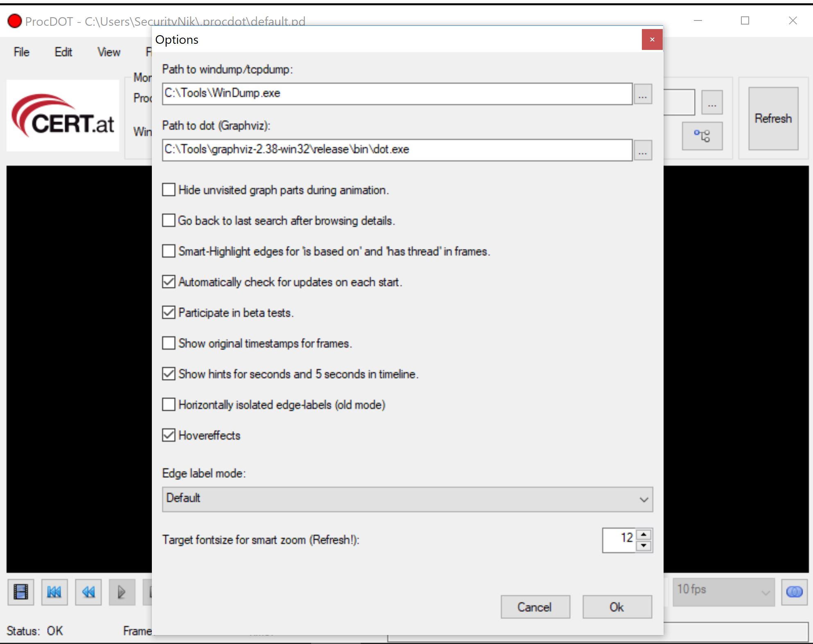This screenshot has width=813, height=644.
Task: Open the browse icon next to WinDump path
Action: point(643,94)
